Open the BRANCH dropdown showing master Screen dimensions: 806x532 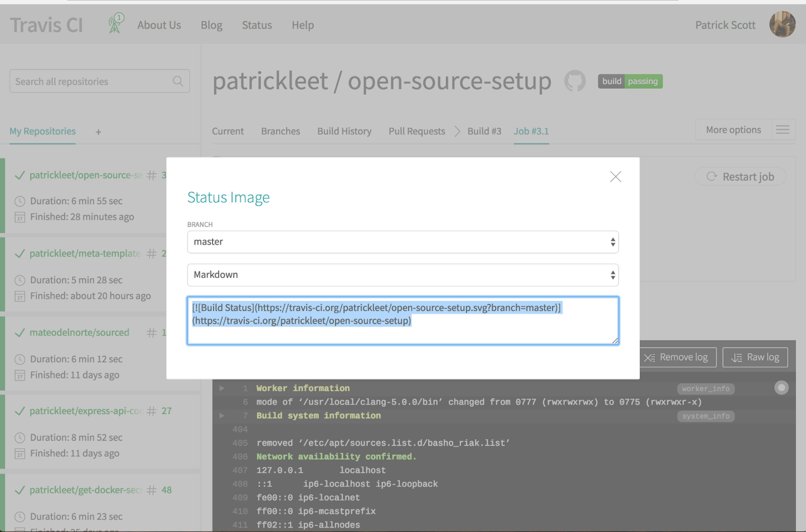[403, 242]
